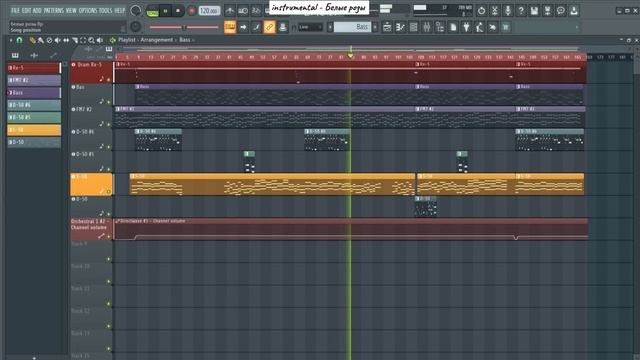The width and height of the screenshot is (640, 360).
Task: Click the note/brush recording toolbar icon
Action: (256, 27)
